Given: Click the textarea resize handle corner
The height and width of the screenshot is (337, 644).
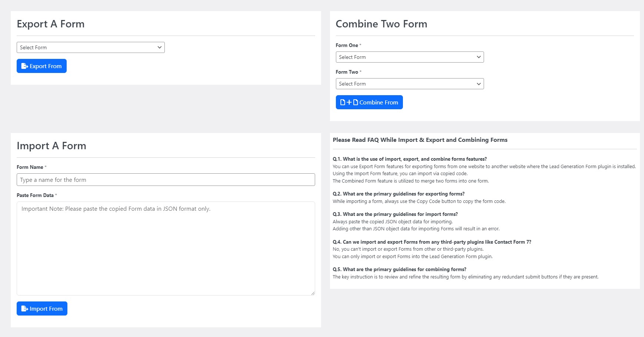Looking at the screenshot, I should 313,293.
